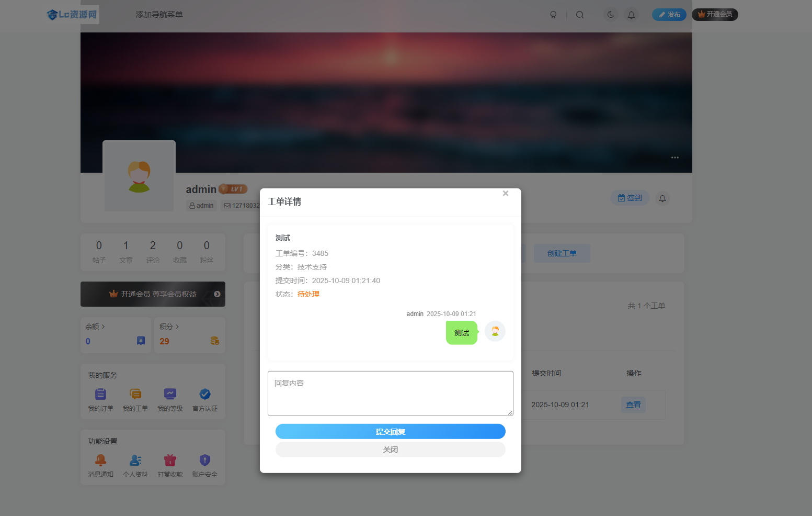Close the 工单详情 dialog with X
812x516 pixels.
click(505, 194)
